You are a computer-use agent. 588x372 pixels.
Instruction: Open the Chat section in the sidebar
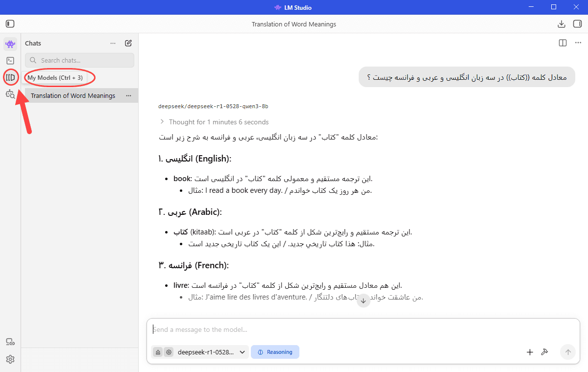coord(10,44)
